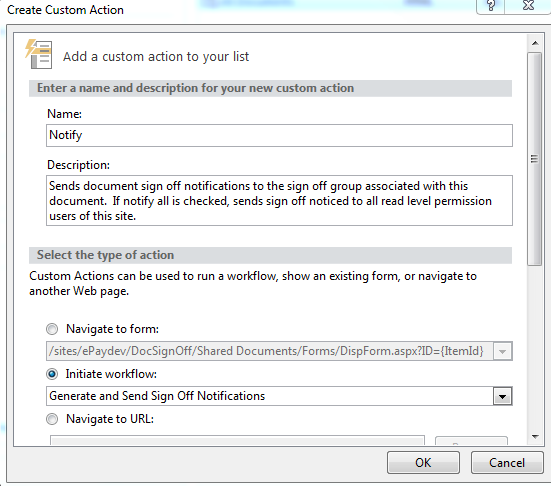Select the Navigate to form radio button
Viewport: 551px width, 486px height.
coord(52,329)
